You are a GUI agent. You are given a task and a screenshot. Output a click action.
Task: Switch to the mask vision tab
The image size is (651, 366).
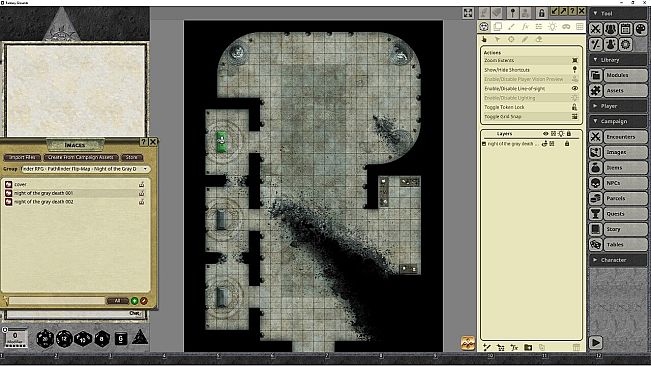(566, 27)
